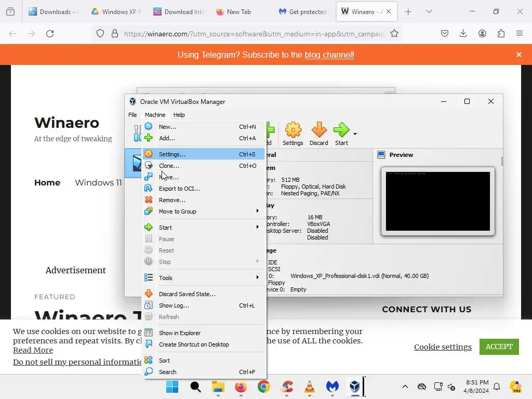532x399 pixels.
Task: Open VLC media player from taskbar
Action: (310, 387)
